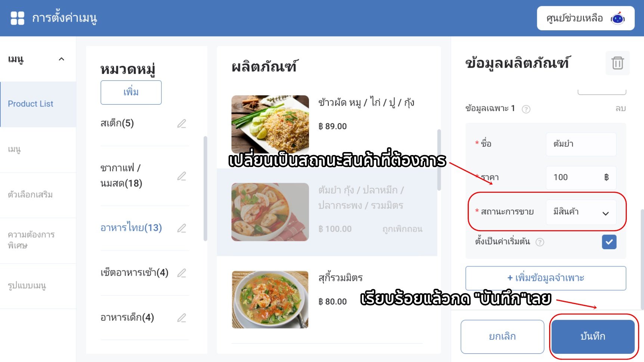Click pencil icon beside อาหารไทย(13)
Screen dimensions: 644x362
pos(182,228)
